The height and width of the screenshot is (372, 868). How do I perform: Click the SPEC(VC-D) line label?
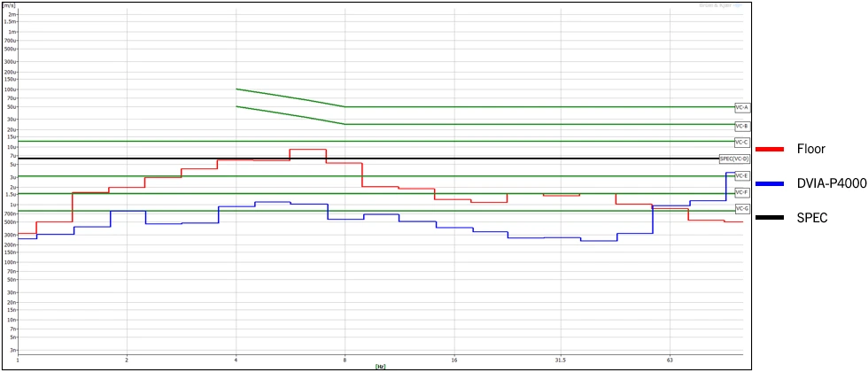(734, 159)
